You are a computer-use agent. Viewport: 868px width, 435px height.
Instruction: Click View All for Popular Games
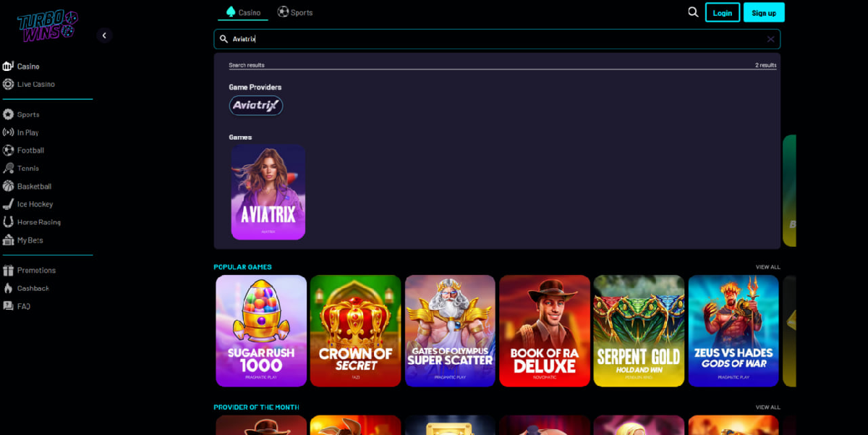pos(768,267)
